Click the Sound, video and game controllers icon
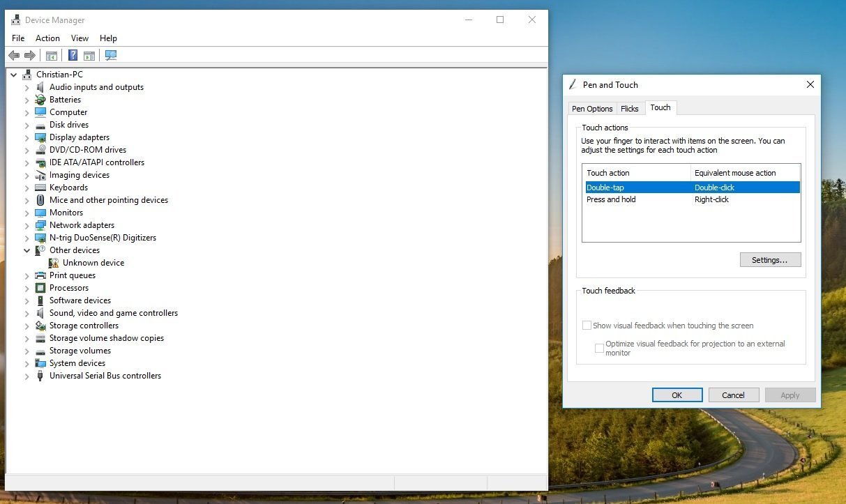846x504 pixels. coord(40,313)
